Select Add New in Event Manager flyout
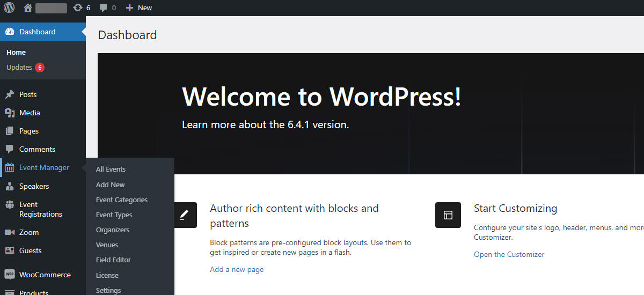 point(110,185)
